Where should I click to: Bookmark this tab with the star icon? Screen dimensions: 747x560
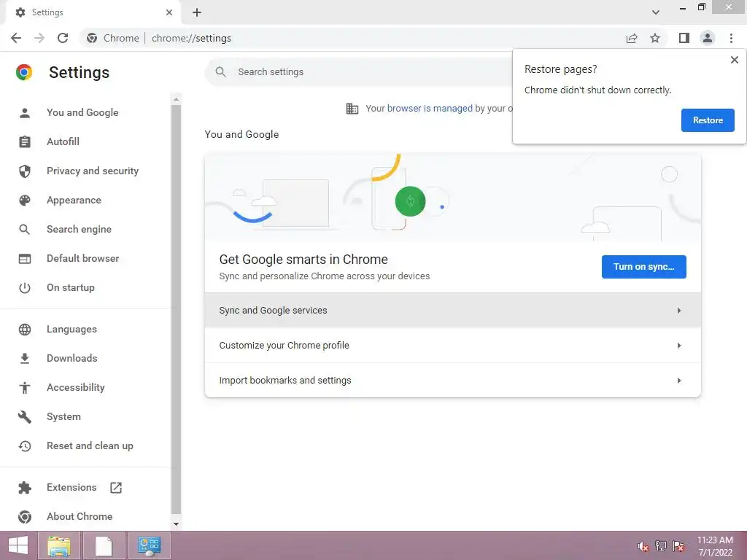pyautogui.click(x=655, y=38)
